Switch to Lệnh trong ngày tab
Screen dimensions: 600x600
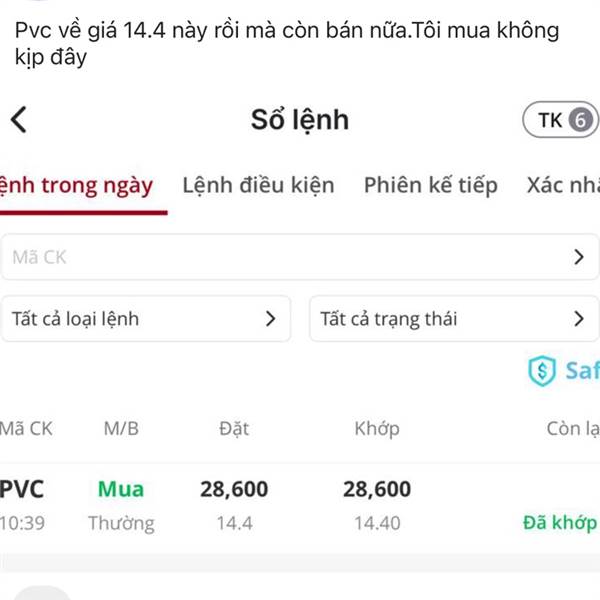pyautogui.click(x=78, y=185)
